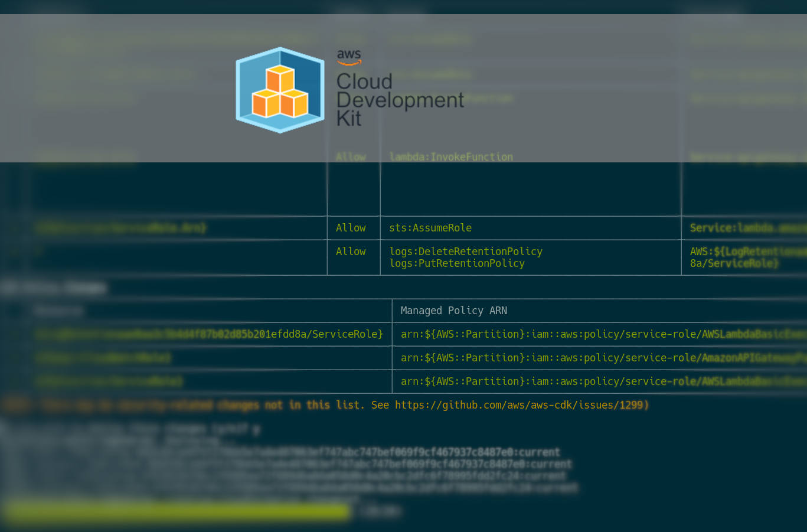Select the AWS smile logo above the CDK title
The width and height of the screenshot is (807, 532).
(x=349, y=57)
